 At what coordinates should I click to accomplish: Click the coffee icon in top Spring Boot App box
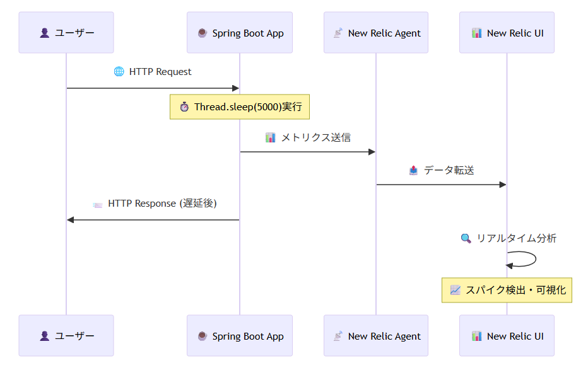[203, 33]
